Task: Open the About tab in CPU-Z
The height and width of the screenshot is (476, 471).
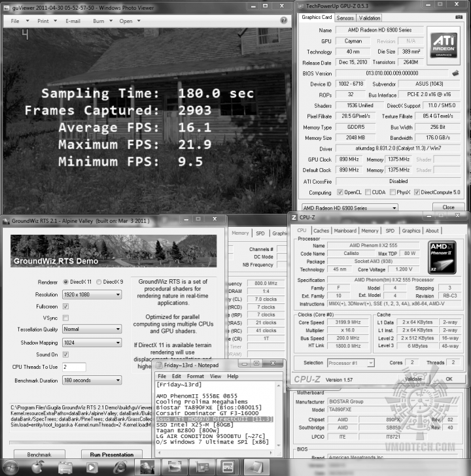Action: [432, 231]
